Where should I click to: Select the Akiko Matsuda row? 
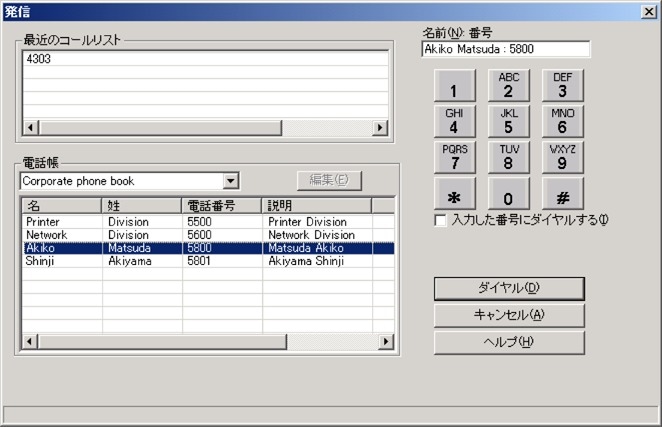point(208,248)
